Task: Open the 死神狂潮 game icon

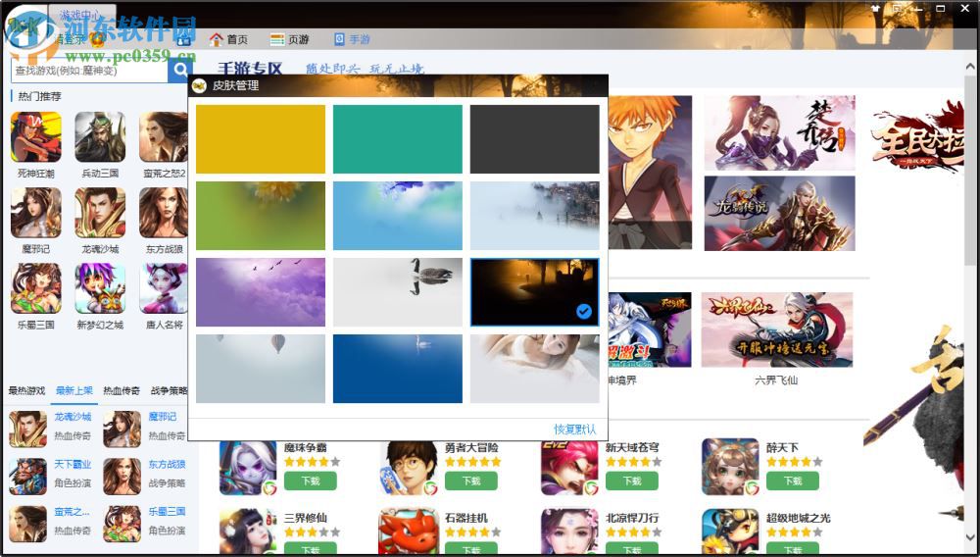Action: click(x=36, y=137)
